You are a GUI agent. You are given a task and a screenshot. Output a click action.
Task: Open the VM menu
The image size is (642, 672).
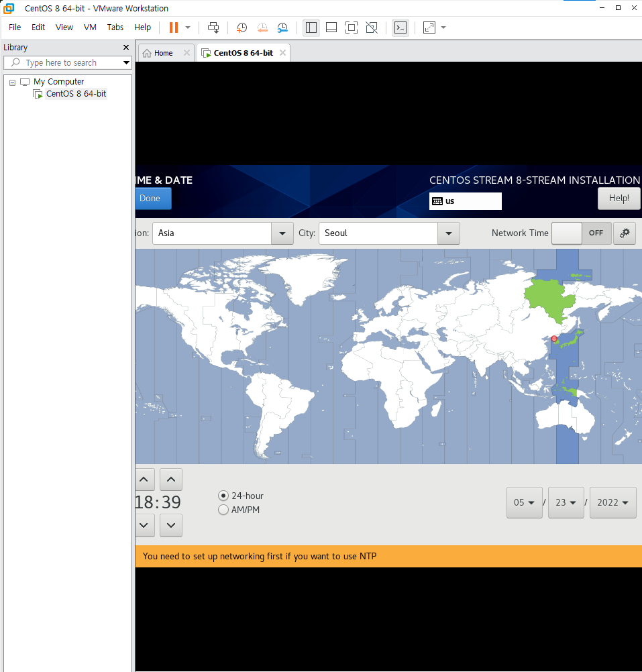click(x=90, y=27)
